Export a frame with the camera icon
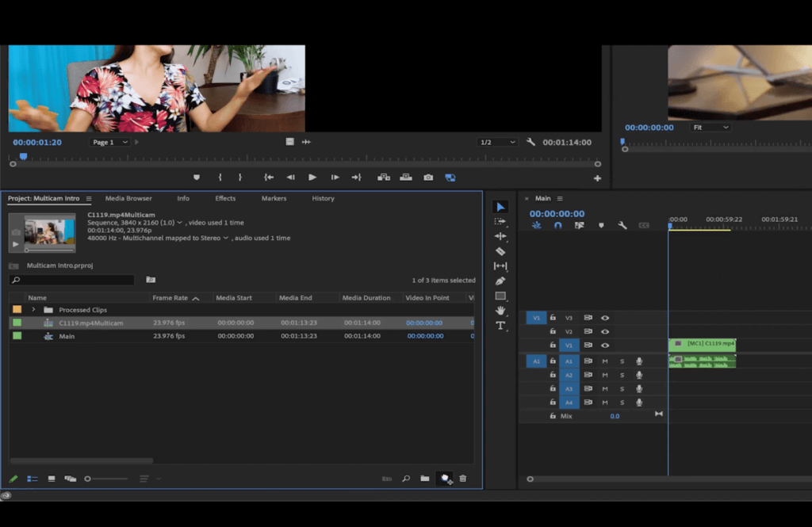This screenshot has height=527, width=812. 428,177
